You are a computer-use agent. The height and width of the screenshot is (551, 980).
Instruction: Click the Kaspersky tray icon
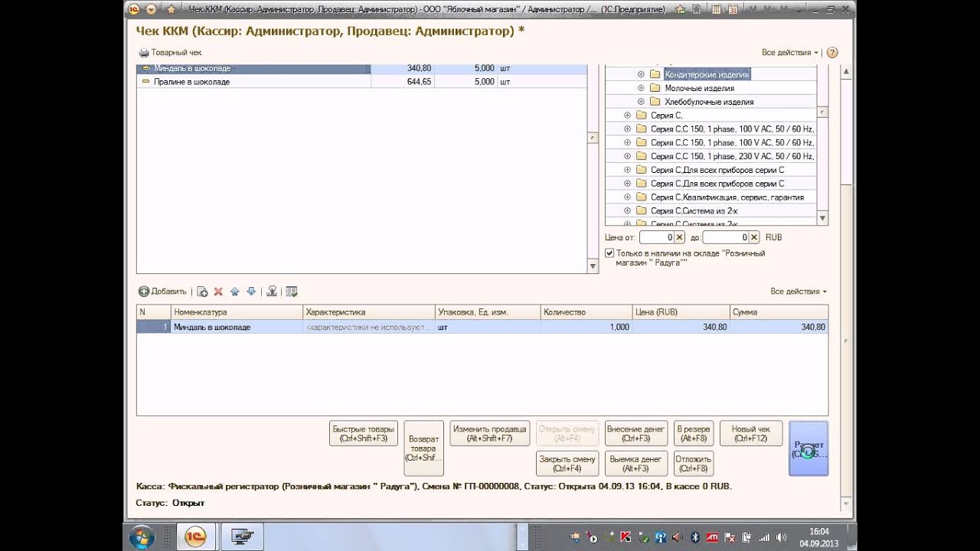click(x=625, y=537)
